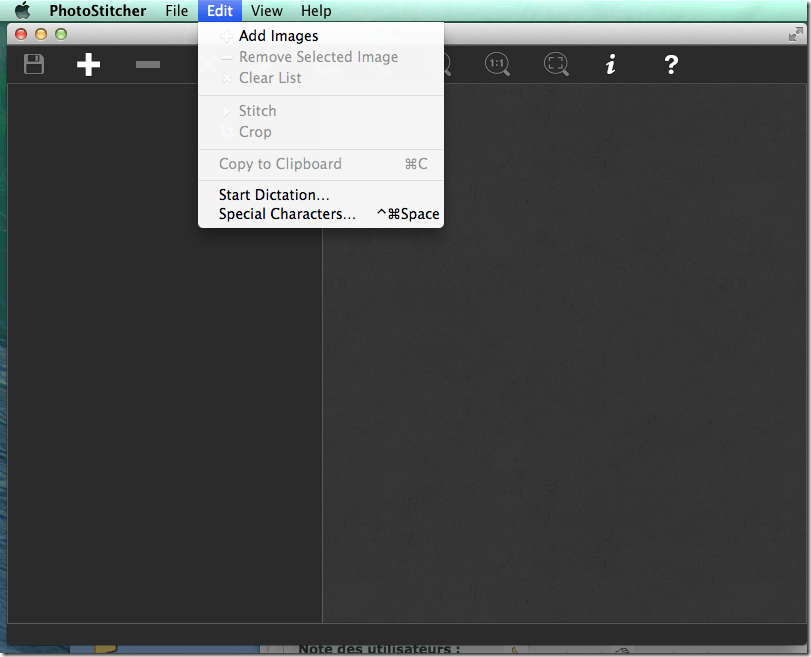The height and width of the screenshot is (657, 811).
Task: Click the save floppy disk icon
Action: point(34,65)
